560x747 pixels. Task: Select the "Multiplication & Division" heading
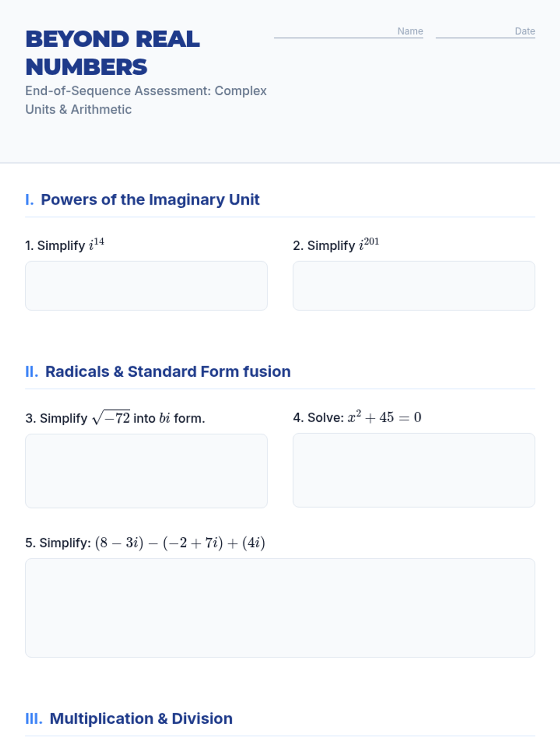[141, 719]
